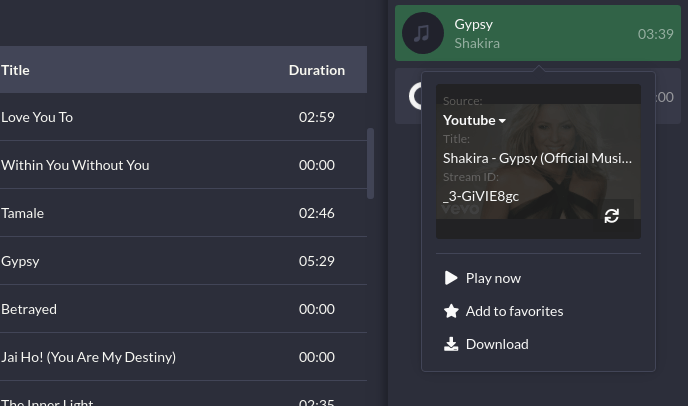Click the 02:59 duration of Love You To
Screen dimensions: 688x406
click(317, 117)
